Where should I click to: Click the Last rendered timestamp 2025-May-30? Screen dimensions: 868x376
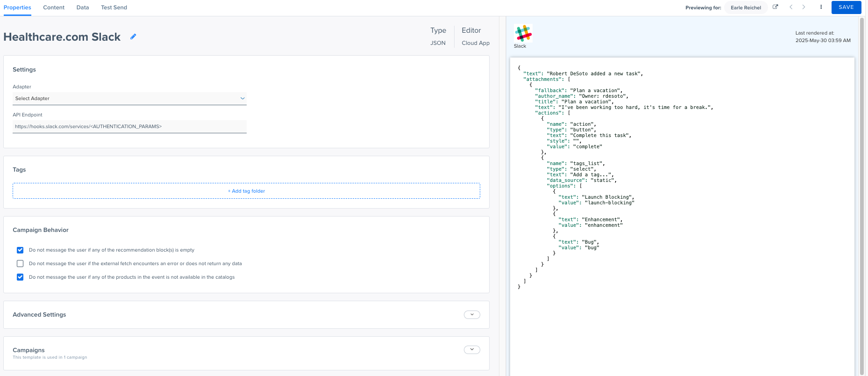pos(823,41)
